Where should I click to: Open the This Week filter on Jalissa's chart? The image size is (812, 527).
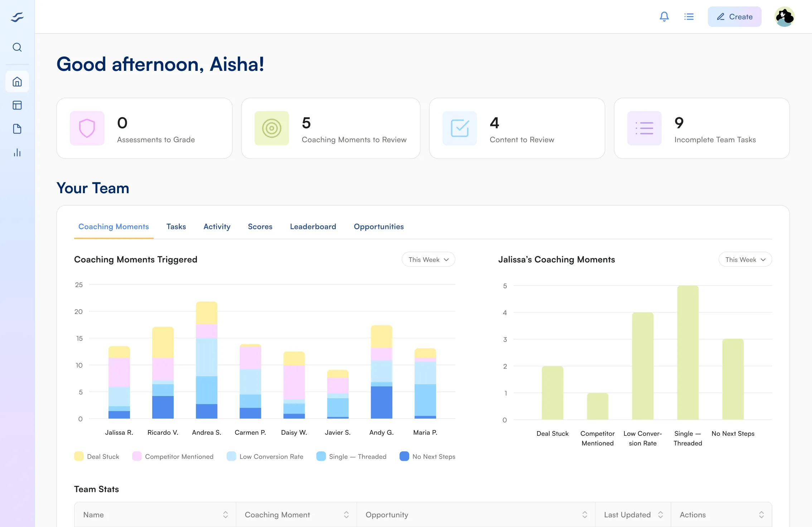pos(745,259)
